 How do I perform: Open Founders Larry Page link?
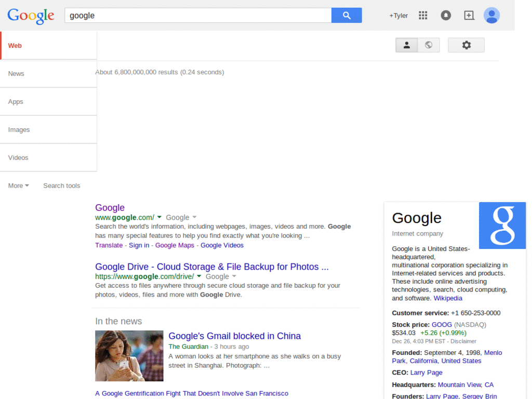coord(442,396)
